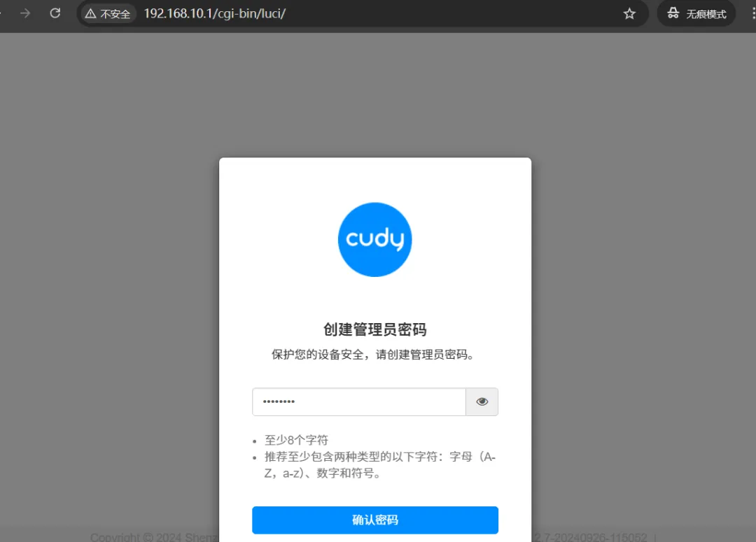Click the browser forward arrow
Image resolution: width=756 pixels, height=542 pixels.
25,13
